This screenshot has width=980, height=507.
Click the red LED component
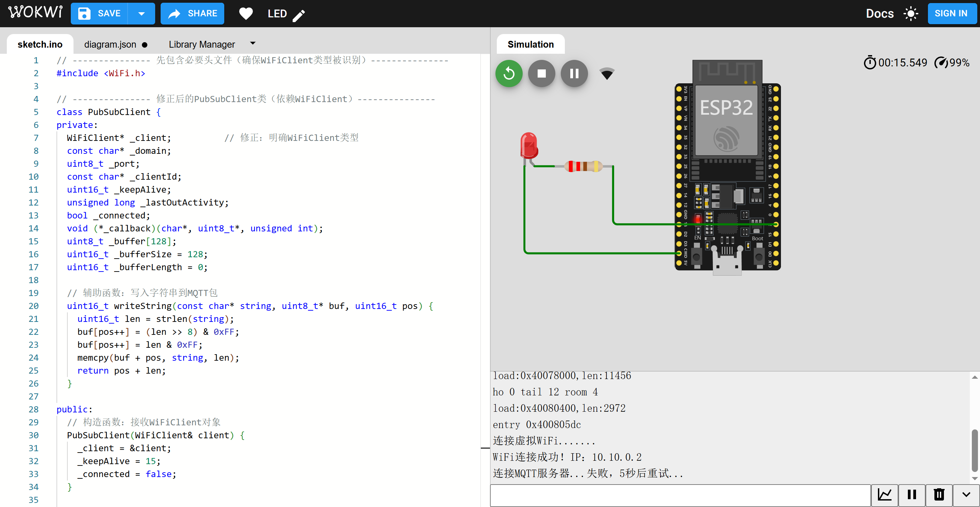click(528, 145)
